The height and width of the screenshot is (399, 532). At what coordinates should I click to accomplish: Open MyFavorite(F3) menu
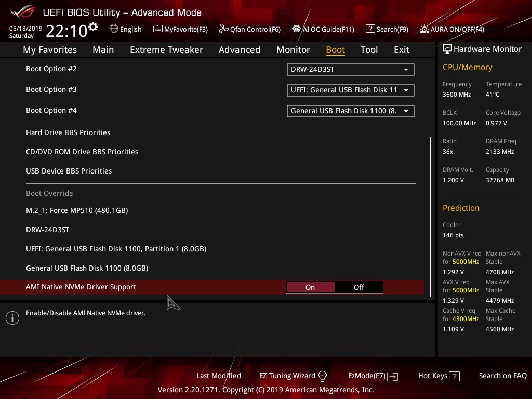186,29
